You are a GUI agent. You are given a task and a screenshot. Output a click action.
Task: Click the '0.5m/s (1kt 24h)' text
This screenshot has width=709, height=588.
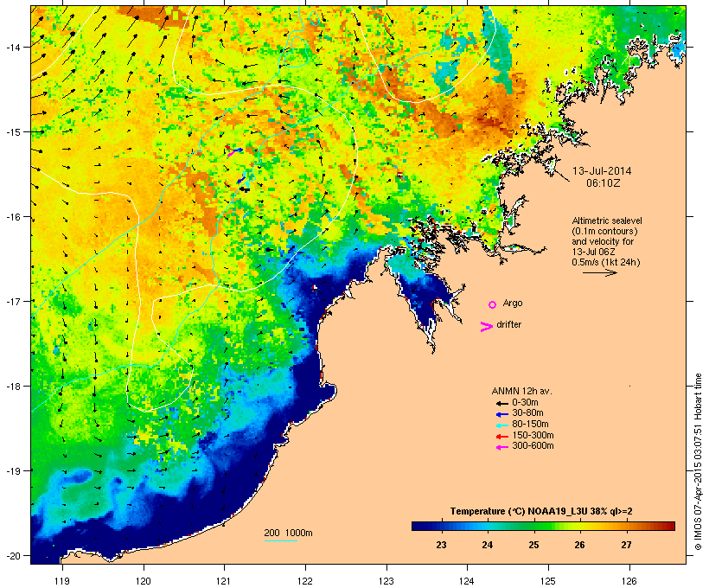(x=606, y=262)
